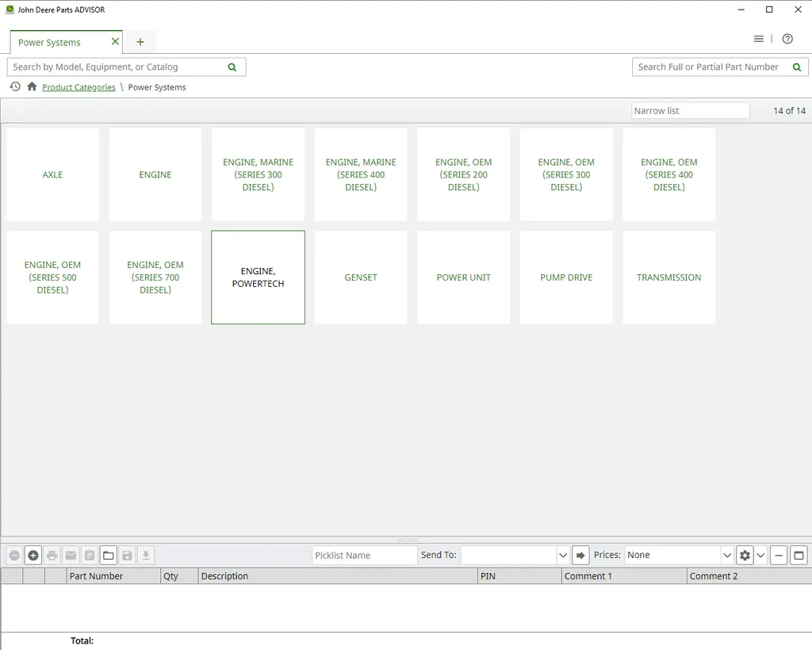Viewport: 812px width, 650px height.
Task: Click the add part plus icon
Action: pos(33,556)
